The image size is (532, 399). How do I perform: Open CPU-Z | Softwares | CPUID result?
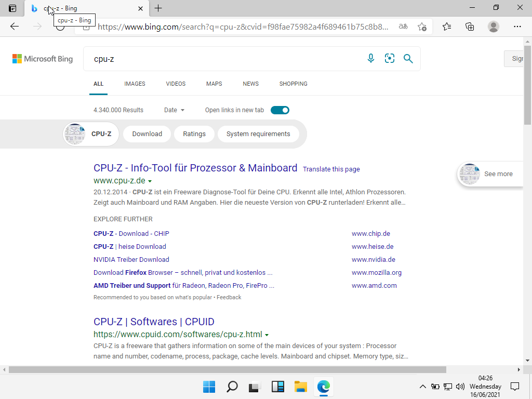click(154, 322)
